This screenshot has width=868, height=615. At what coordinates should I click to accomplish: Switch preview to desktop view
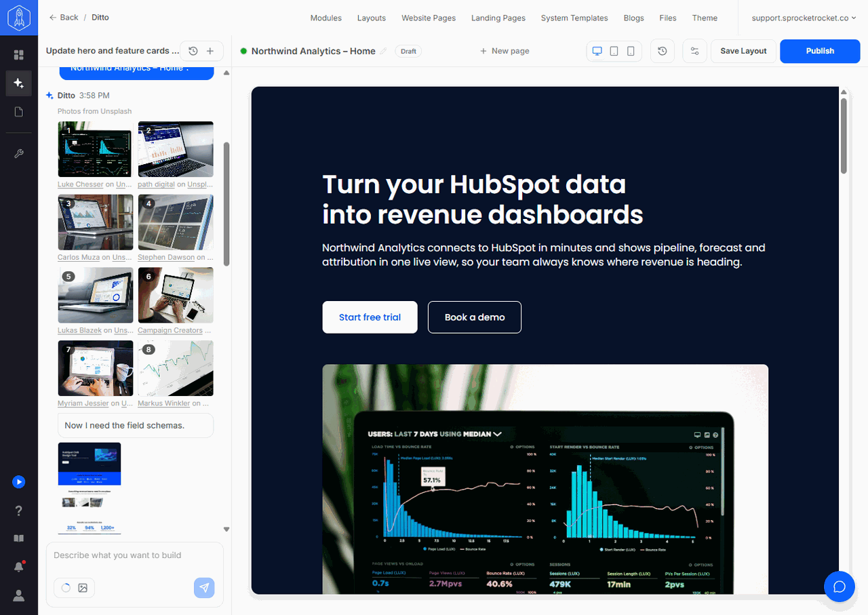pos(597,51)
